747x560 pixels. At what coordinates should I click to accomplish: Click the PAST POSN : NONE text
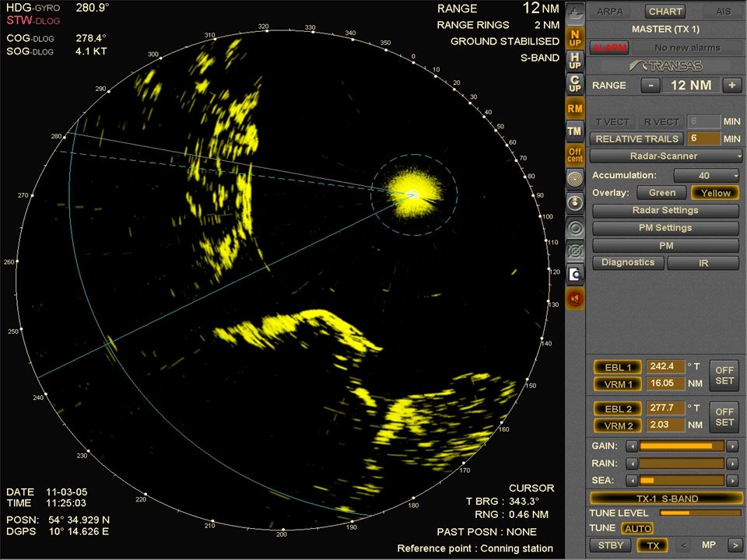486,532
